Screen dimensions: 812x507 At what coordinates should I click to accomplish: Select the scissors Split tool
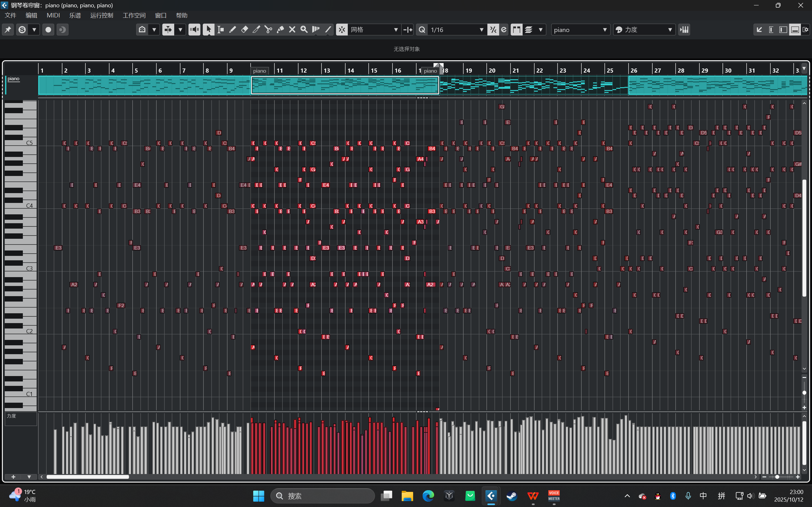(268, 29)
